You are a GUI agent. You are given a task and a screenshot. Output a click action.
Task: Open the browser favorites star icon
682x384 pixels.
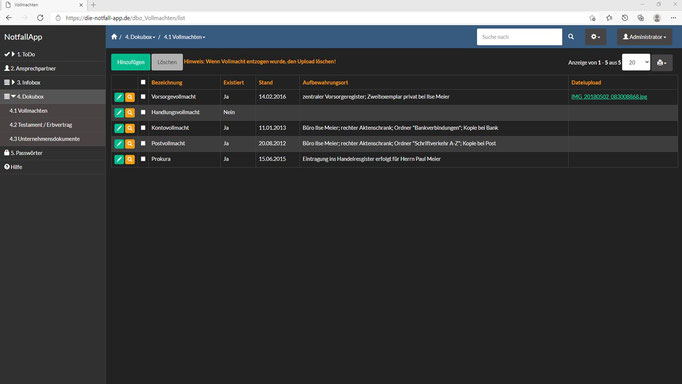point(609,18)
